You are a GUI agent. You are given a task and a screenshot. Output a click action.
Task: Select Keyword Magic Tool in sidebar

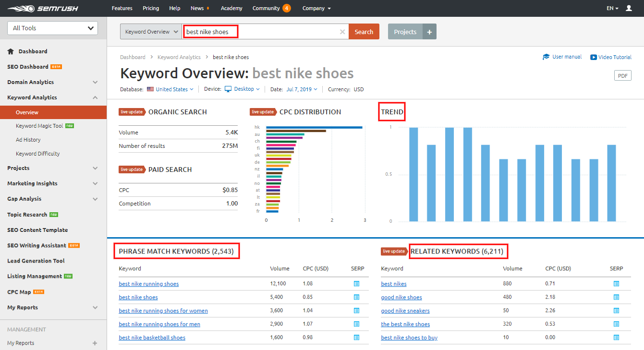click(39, 126)
